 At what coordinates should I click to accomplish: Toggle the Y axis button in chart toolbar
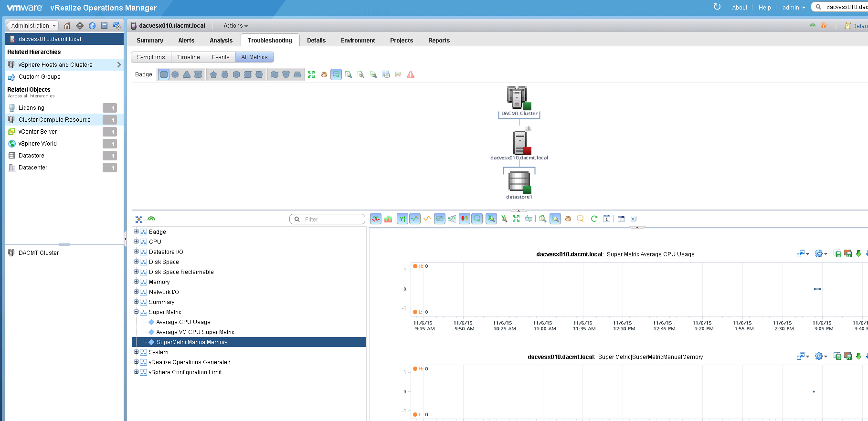[x=402, y=219]
